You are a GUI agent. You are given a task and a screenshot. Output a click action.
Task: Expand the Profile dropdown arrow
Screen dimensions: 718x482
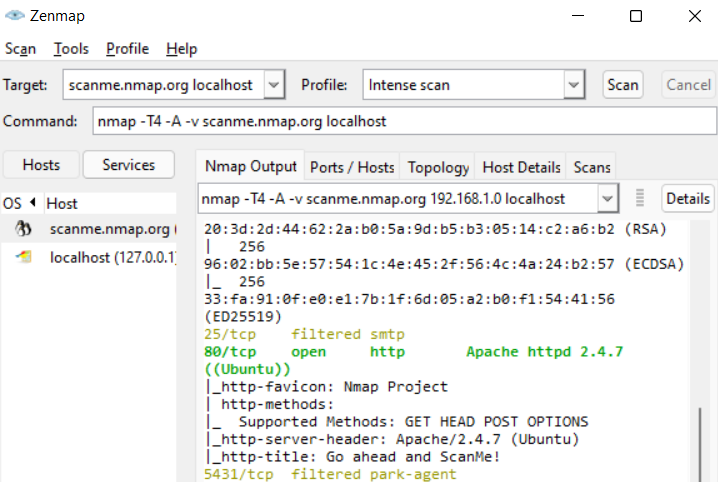click(574, 84)
